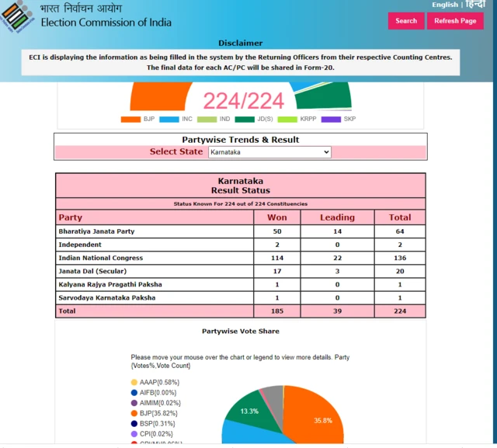The image size is (497, 448).
Task: Click the SKP purple legend swatch
Action: (331, 119)
